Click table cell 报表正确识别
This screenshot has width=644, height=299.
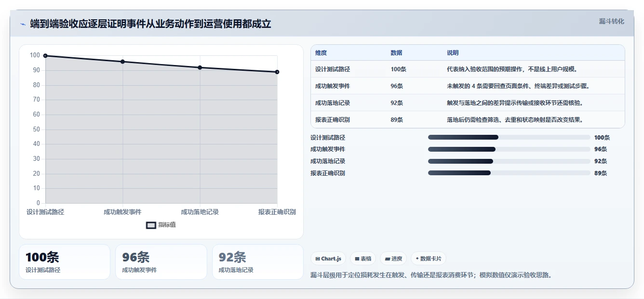pos(333,120)
